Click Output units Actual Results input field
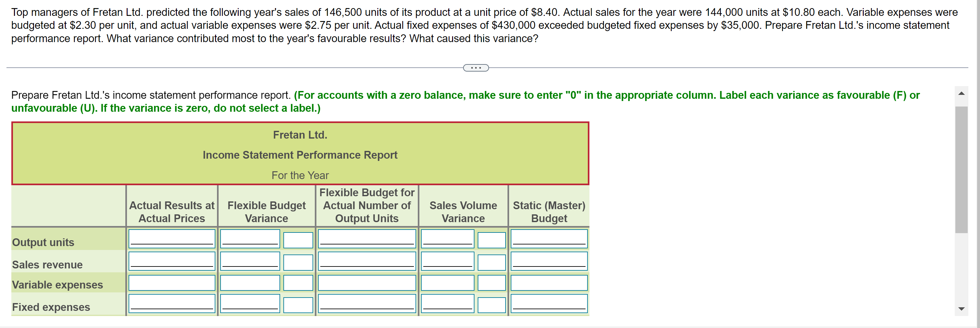980x328 pixels. 172,239
